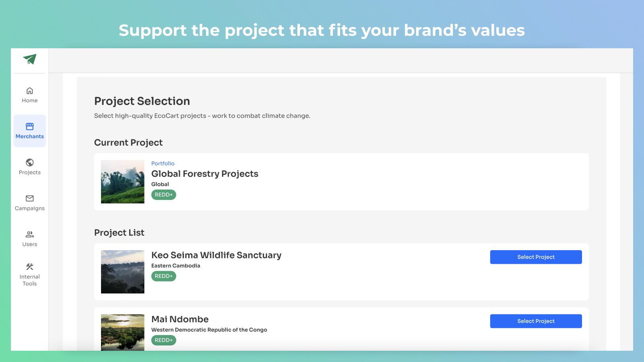The image size is (644, 362).
Task: Switch to the Campaigns menu label
Action: 30,208
